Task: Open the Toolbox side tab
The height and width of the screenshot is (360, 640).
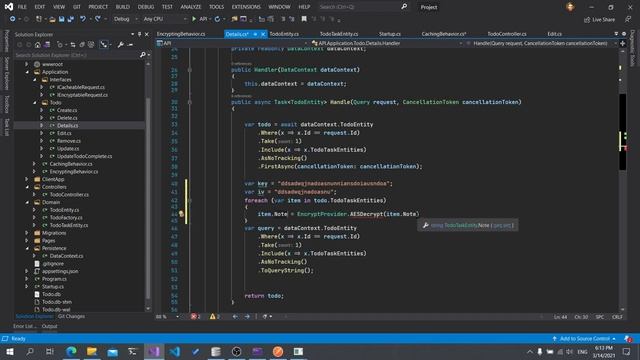Action: click(6, 104)
